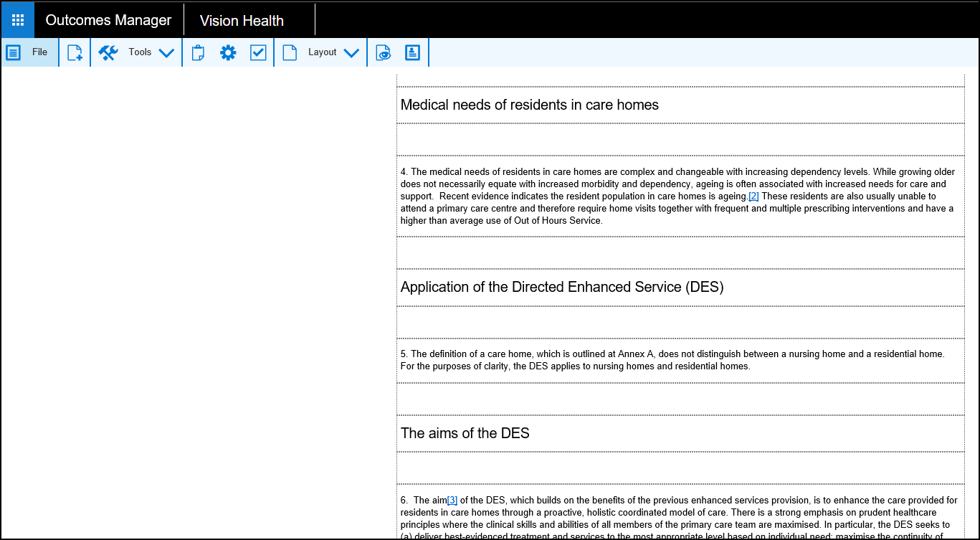
Task: Click the contact card template icon
Action: click(x=413, y=52)
